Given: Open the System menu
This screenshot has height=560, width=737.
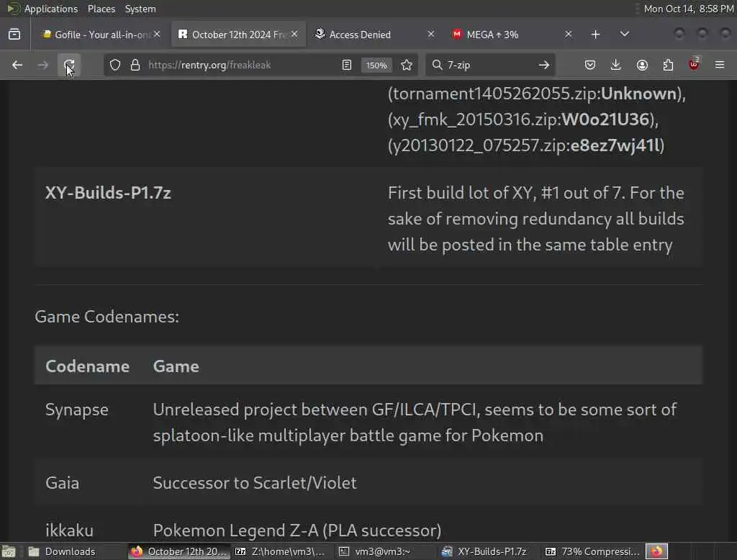Looking at the screenshot, I should click(x=140, y=9).
